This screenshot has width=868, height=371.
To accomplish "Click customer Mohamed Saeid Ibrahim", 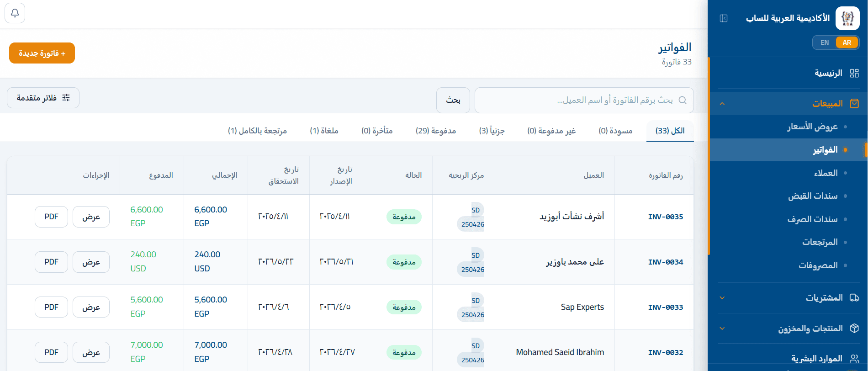I will (560, 352).
